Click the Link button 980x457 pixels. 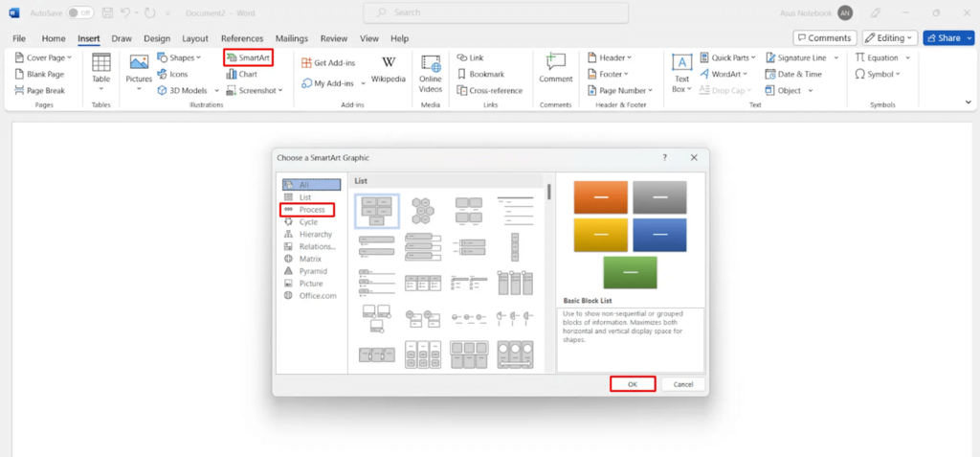coord(470,57)
